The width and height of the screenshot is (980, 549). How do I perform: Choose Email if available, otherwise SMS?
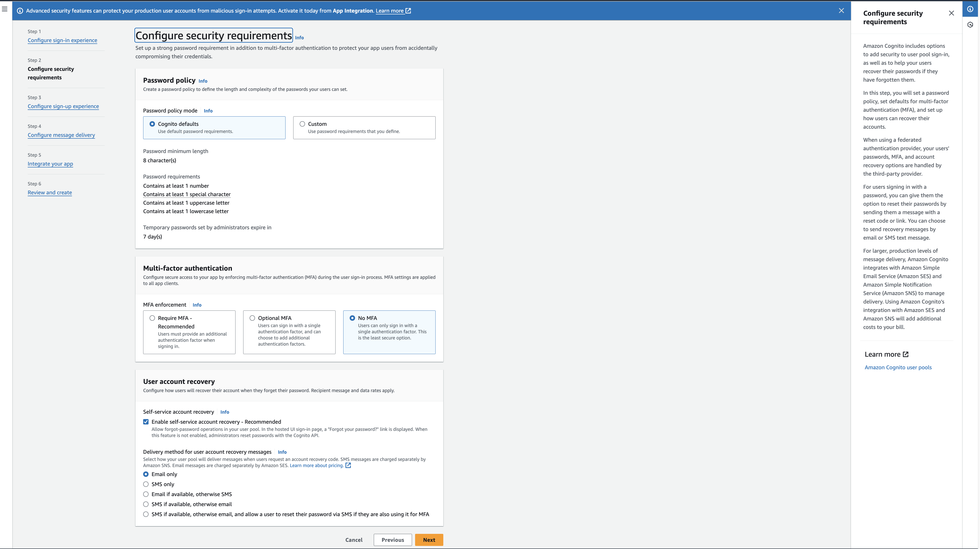click(x=146, y=494)
